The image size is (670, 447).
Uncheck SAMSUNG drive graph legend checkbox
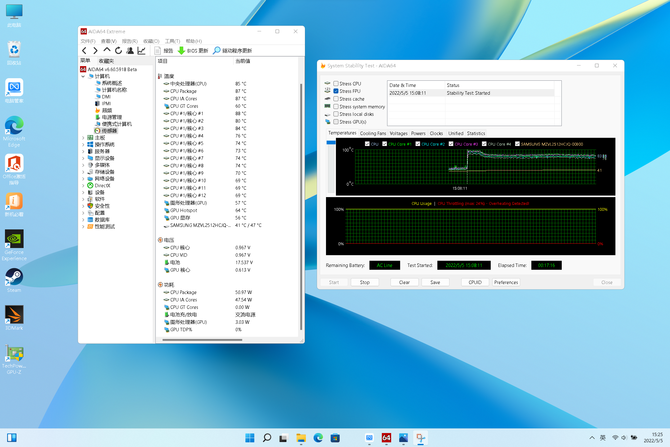pyautogui.click(x=517, y=144)
